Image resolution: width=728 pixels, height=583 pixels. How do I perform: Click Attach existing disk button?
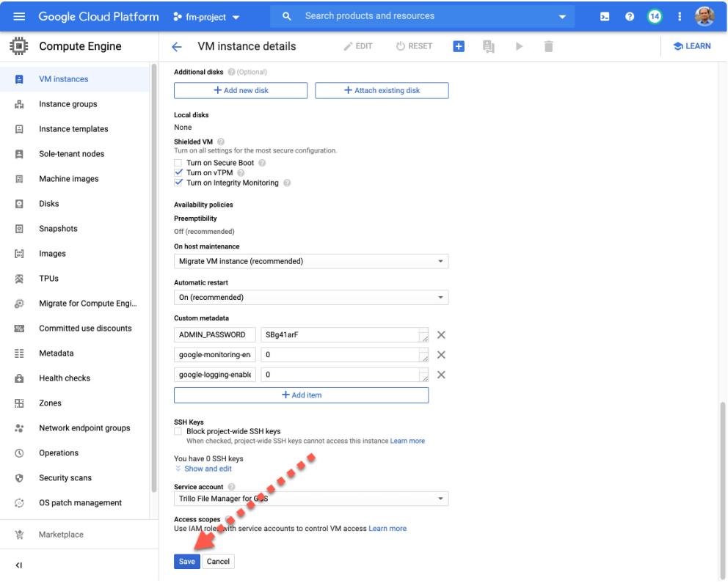click(382, 91)
